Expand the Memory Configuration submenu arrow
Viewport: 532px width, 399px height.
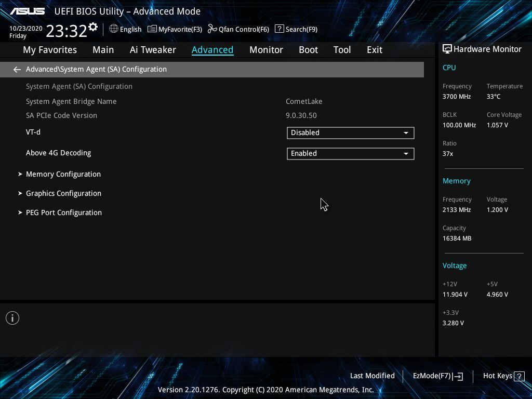[x=20, y=174]
